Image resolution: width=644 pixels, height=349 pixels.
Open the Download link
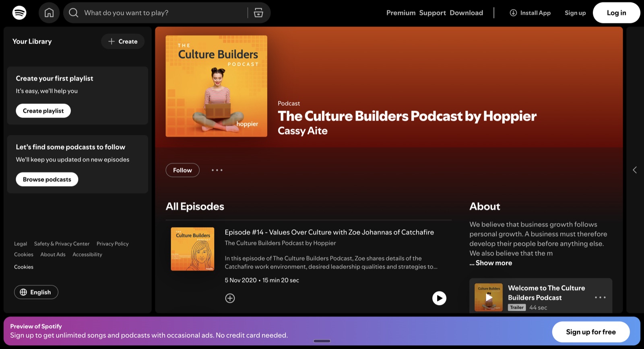click(466, 13)
